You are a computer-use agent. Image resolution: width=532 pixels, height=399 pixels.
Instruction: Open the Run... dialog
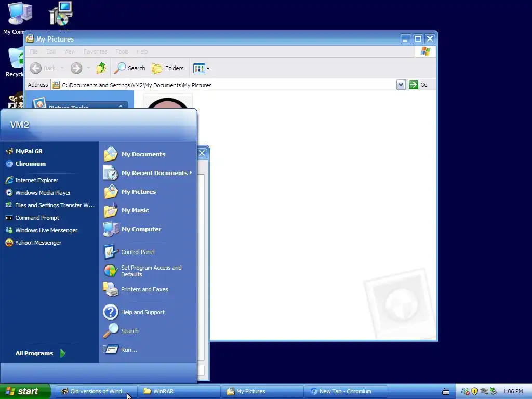pos(120,350)
